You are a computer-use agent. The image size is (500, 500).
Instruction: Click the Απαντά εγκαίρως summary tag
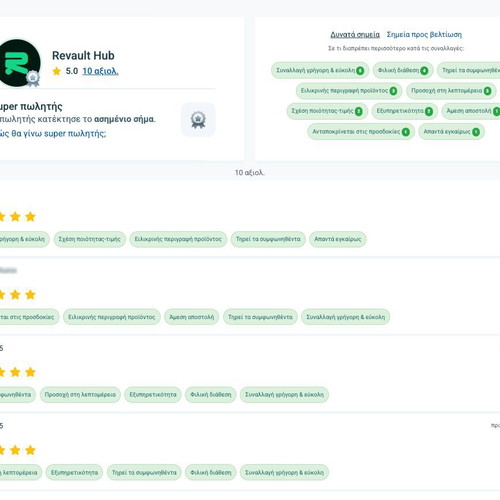(x=451, y=132)
